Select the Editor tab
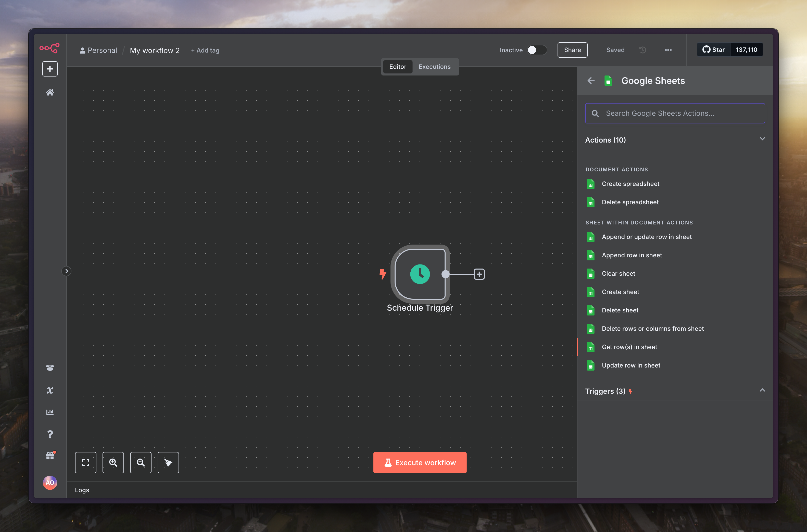The height and width of the screenshot is (532, 807). coord(398,67)
